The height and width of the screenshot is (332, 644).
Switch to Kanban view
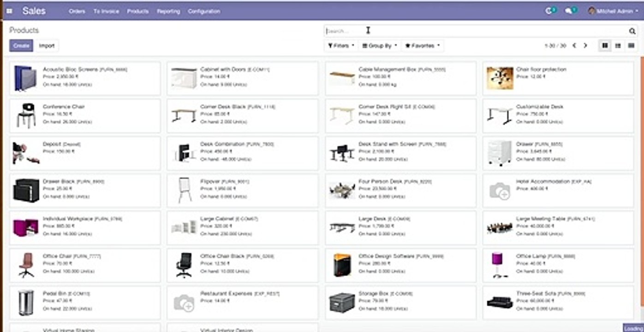(605, 46)
